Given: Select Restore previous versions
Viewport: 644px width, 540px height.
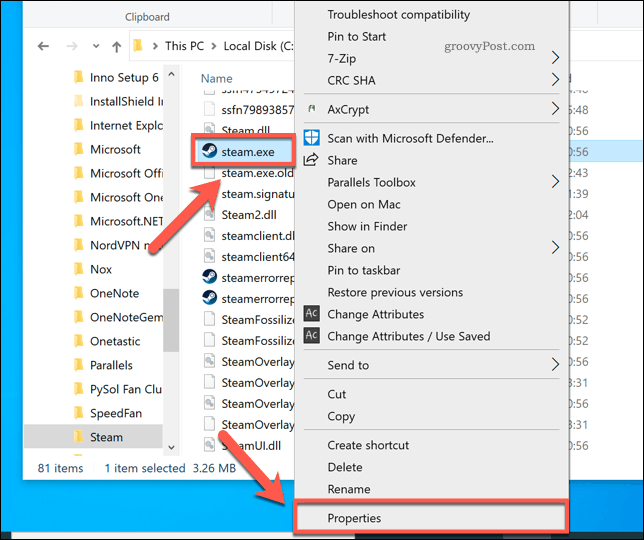Looking at the screenshot, I should [x=395, y=292].
